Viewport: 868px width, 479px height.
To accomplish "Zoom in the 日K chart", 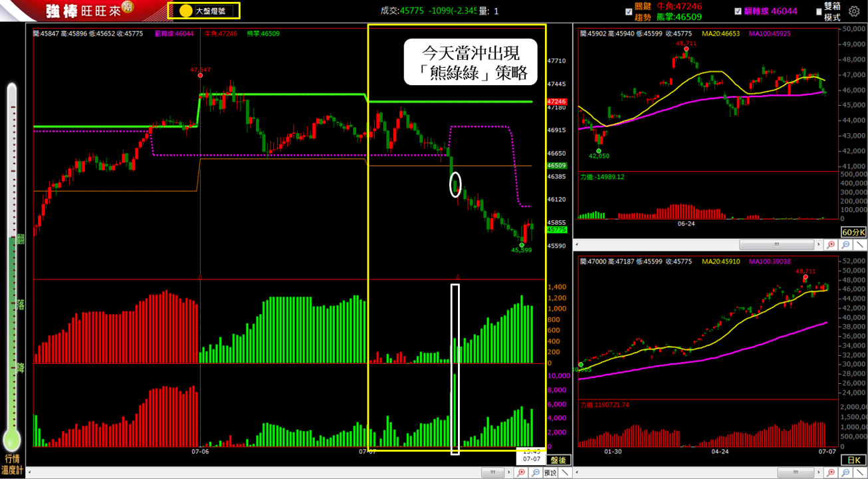I will (831, 472).
